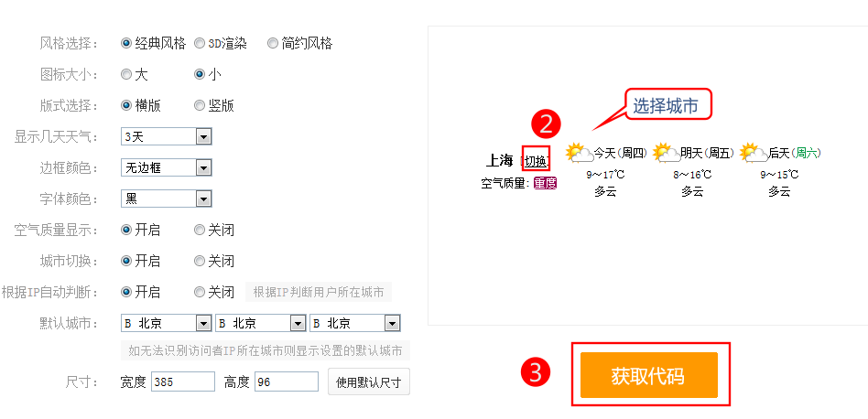Click the 重度 air quality badge
The image size is (868, 419).
pyautogui.click(x=545, y=183)
